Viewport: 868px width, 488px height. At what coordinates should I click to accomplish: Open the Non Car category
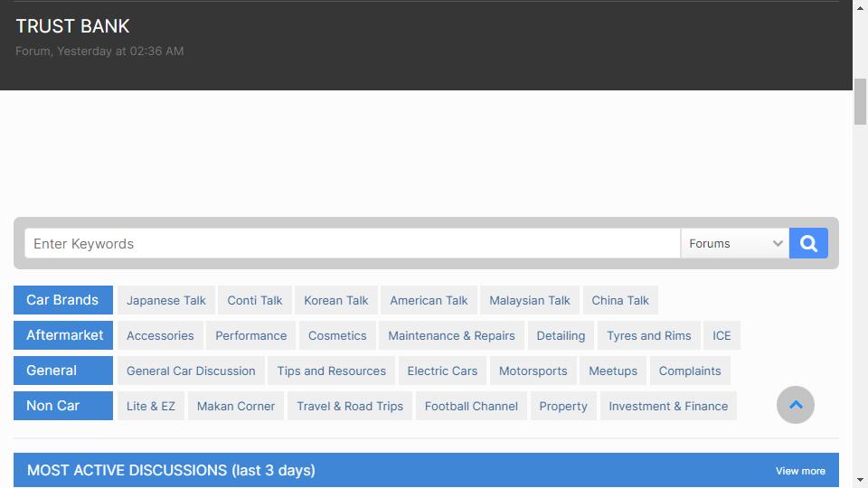point(63,406)
